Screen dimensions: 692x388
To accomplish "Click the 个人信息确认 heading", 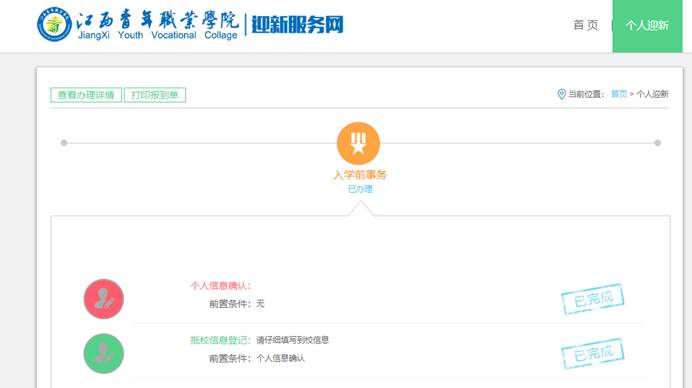I will click(221, 286).
